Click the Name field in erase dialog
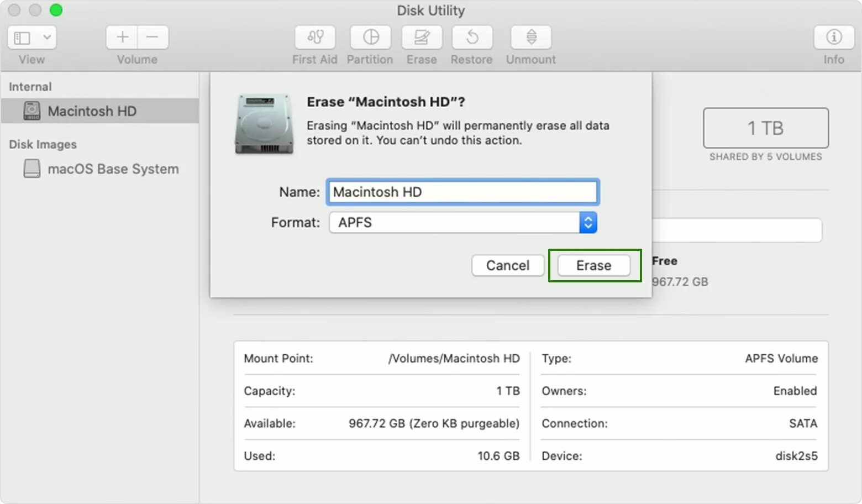 [463, 192]
